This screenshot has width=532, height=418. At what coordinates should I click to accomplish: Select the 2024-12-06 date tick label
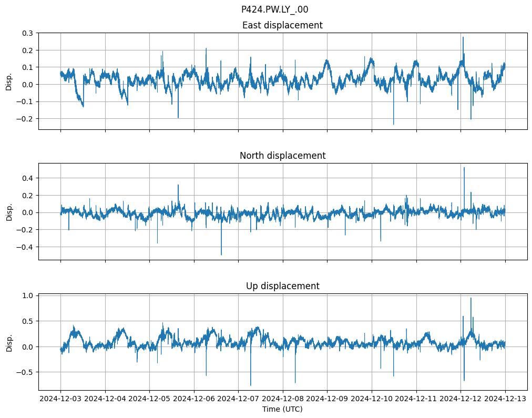tap(194, 399)
